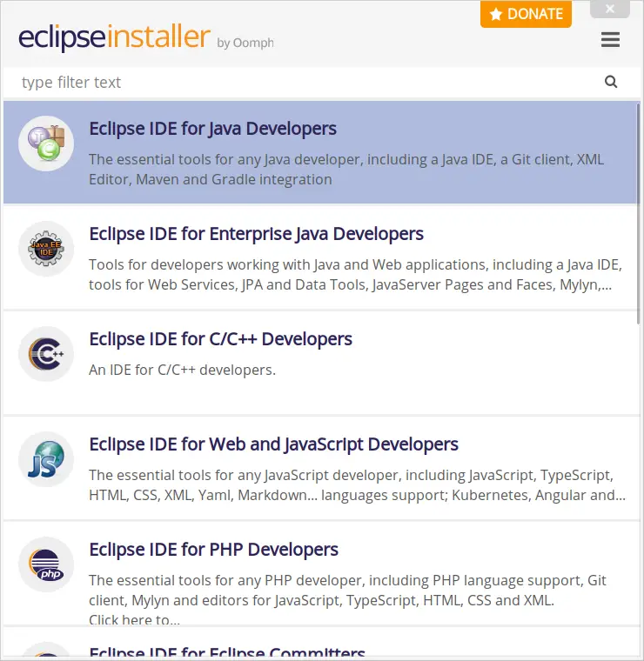Click the eclipseinstaller logo
This screenshot has height=661, width=644.
[114, 37]
